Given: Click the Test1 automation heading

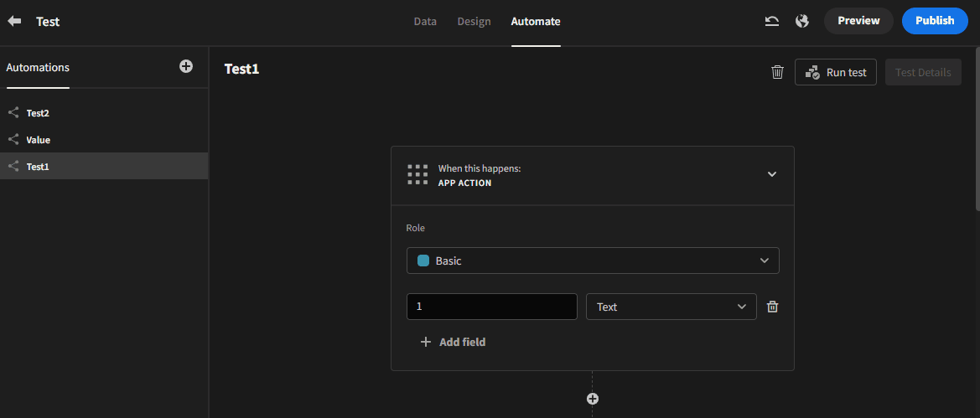Looking at the screenshot, I should point(242,69).
